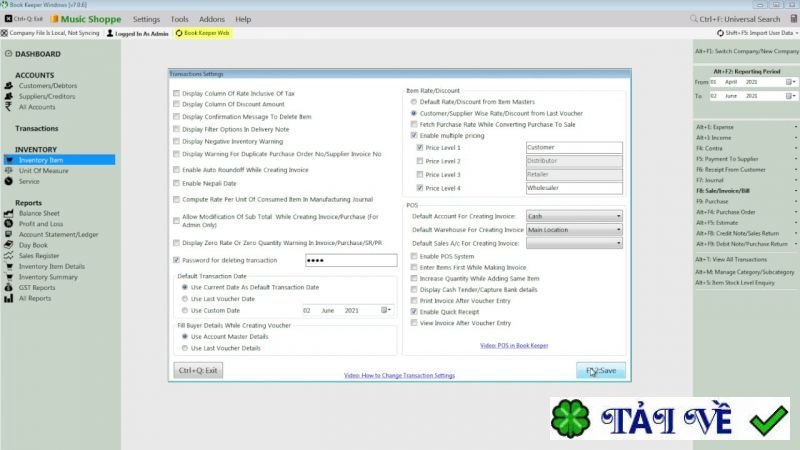Viewport: 800px width, 450px height.
Task: Expand the F8 Sale/Invoice/Bill arrow
Action: coord(795,191)
